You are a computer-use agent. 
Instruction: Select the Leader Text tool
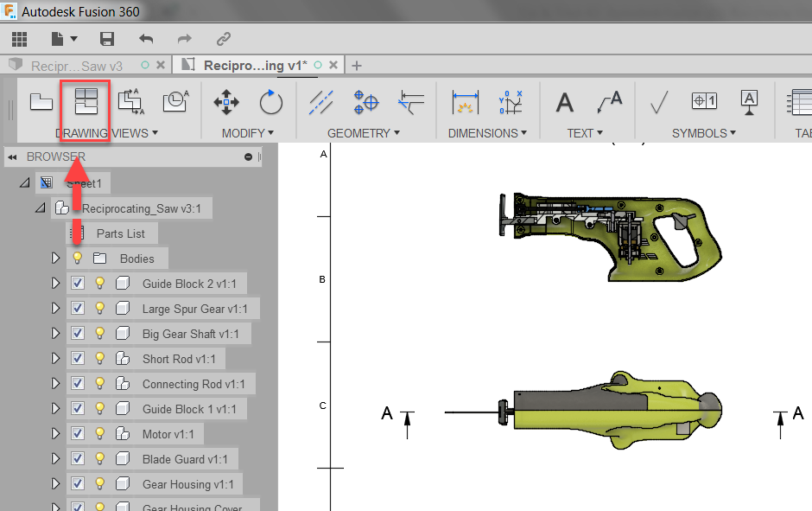[x=611, y=102]
